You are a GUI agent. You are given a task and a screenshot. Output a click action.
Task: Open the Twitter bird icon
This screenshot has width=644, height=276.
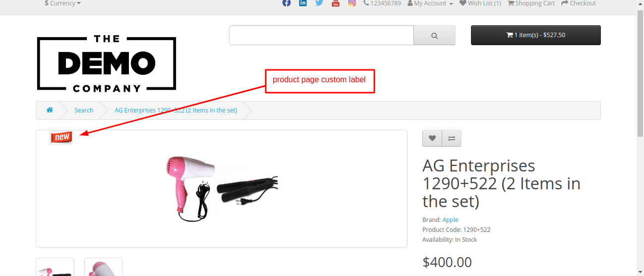pos(319,3)
